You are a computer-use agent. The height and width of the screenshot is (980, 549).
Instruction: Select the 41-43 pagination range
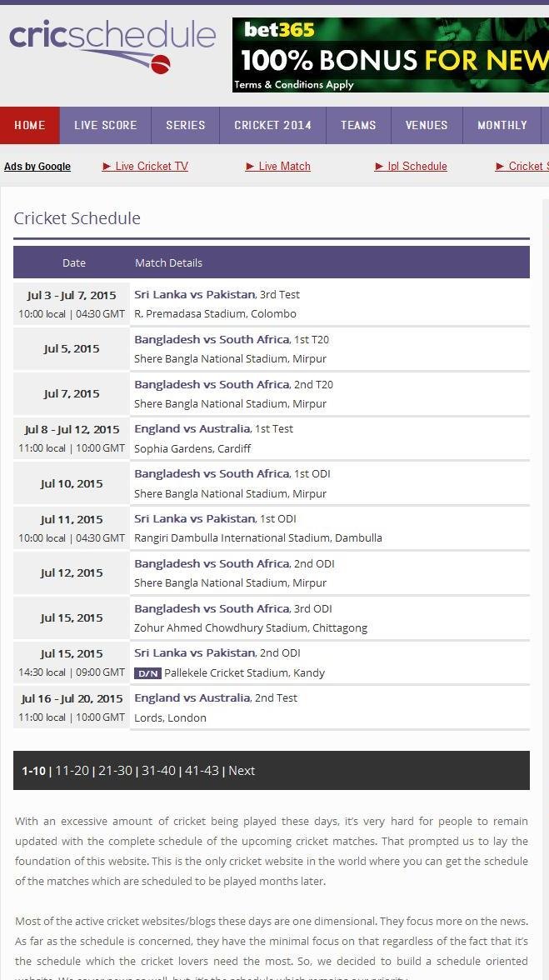click(x=202, y=770)
